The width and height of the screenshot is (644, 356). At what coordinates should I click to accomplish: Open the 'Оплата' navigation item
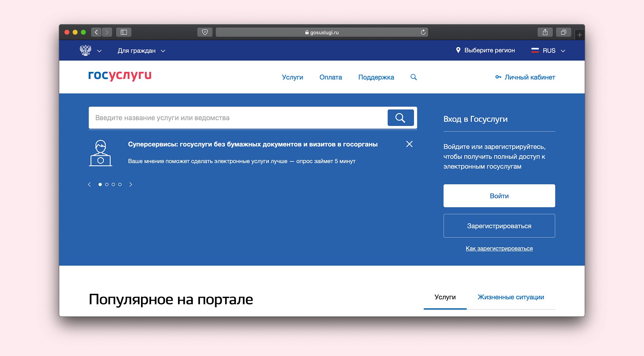[331, 77]
